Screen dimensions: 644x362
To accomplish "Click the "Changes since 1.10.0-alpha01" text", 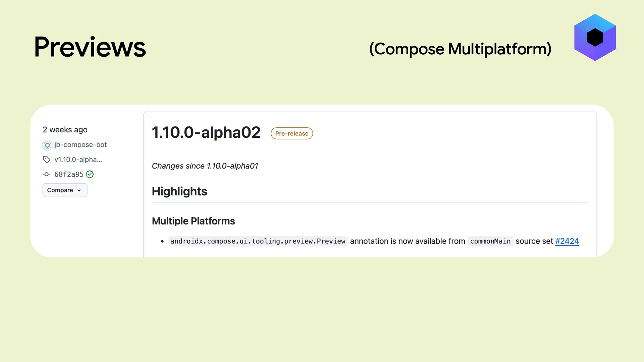I will [205, 166].
